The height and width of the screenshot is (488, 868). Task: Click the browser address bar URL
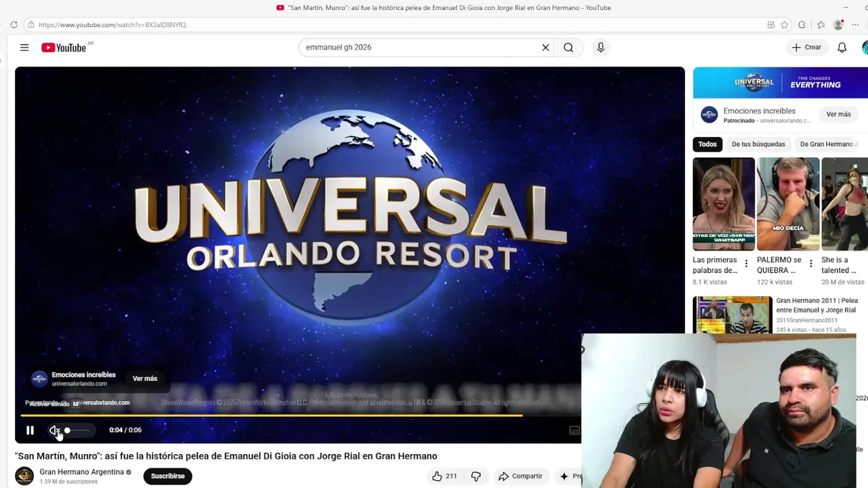[x=113, y=25]
